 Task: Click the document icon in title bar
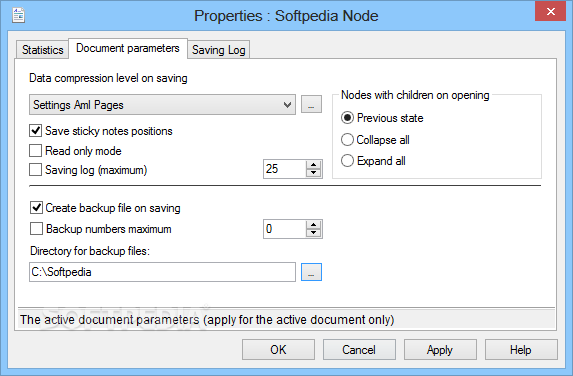18,15
